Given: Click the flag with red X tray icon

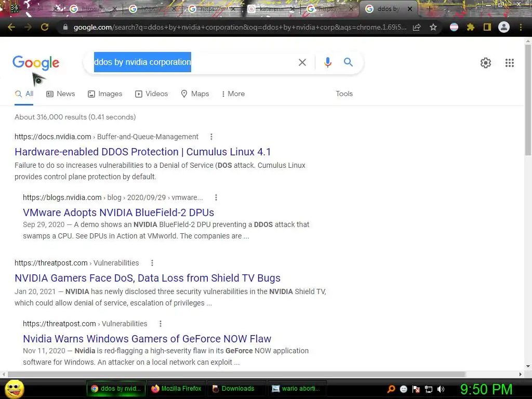Looking at the screenshot, I should pos(416,389).
